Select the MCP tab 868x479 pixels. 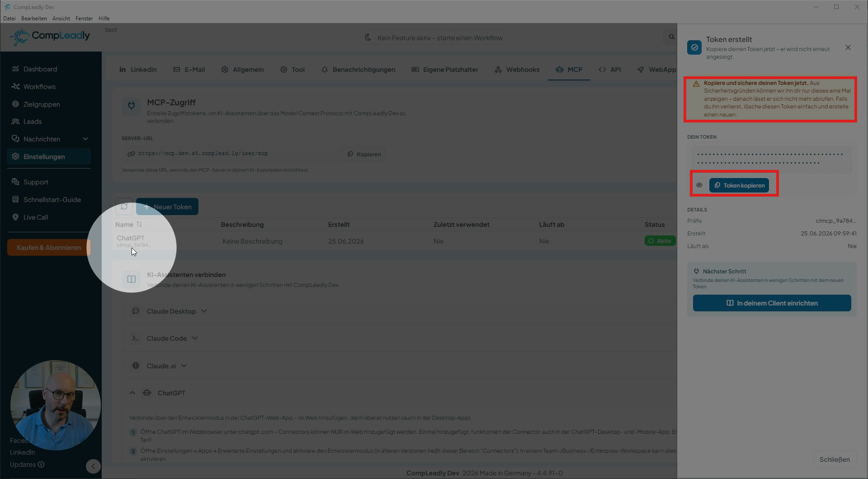tap(569, 70)
